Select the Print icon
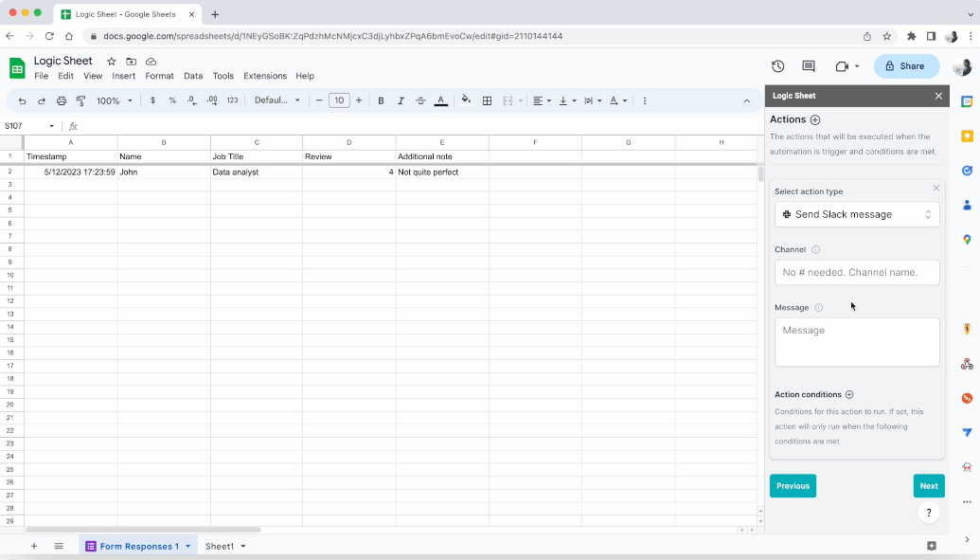Image resolution: width=980 pixels, height=560 pixels. 61,99
